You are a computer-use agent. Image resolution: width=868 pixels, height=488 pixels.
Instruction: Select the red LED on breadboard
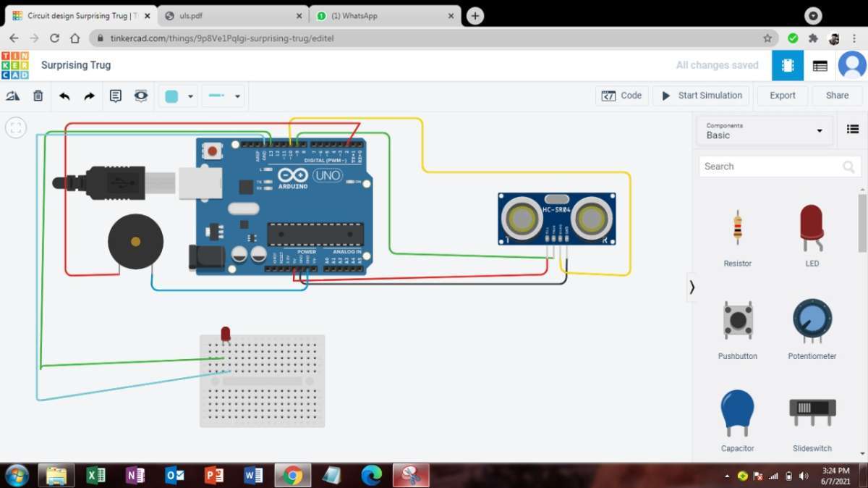[x=226, y=335]
